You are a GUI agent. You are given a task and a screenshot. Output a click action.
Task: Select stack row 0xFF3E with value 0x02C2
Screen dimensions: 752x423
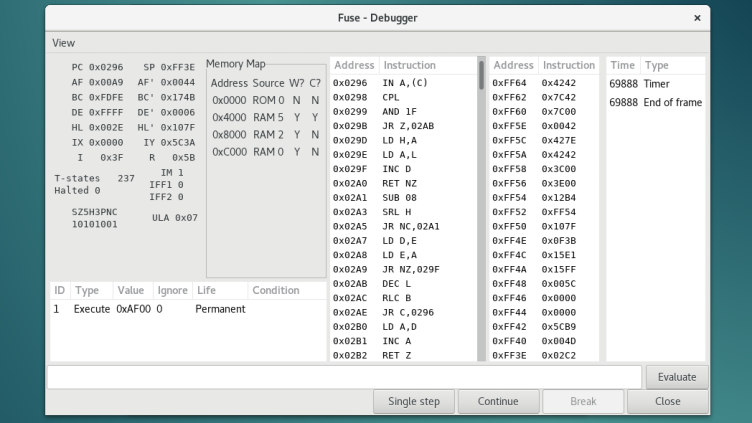point(544,355)
